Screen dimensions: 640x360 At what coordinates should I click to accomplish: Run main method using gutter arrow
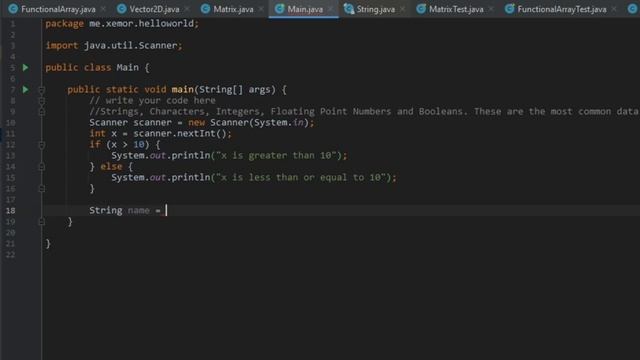click(25, 89)
